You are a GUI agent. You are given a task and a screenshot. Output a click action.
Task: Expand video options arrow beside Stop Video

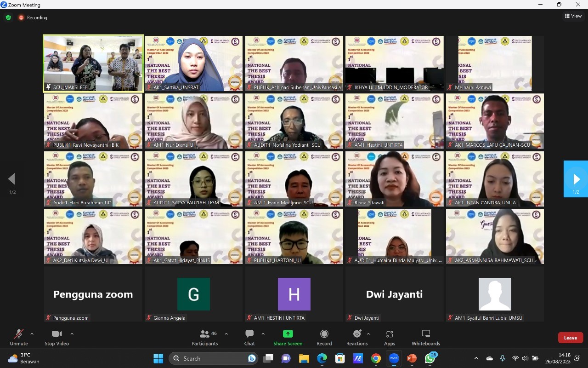pos(72,334)
